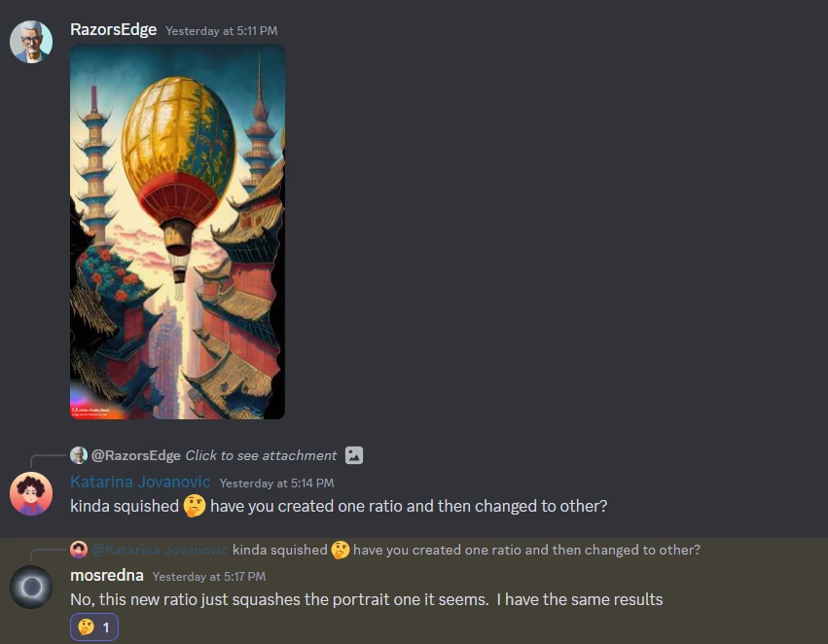Jump to 'Click to see attachment' message
This screenshot has height=644, width=828.
261,455
